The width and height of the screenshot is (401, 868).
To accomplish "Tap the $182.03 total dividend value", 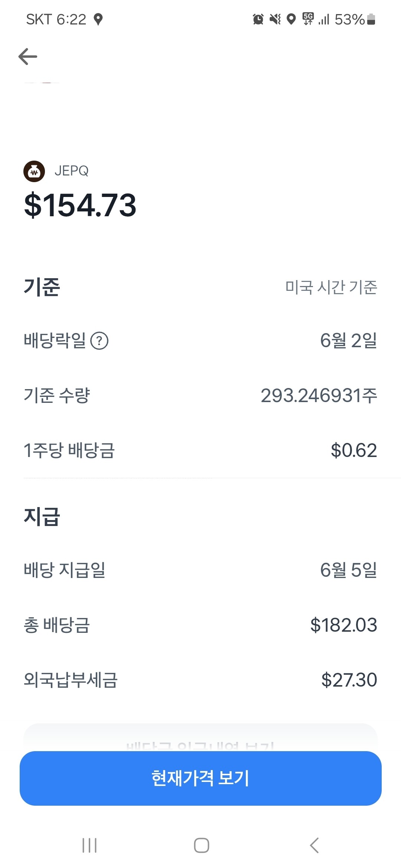I will coord(343,625).
